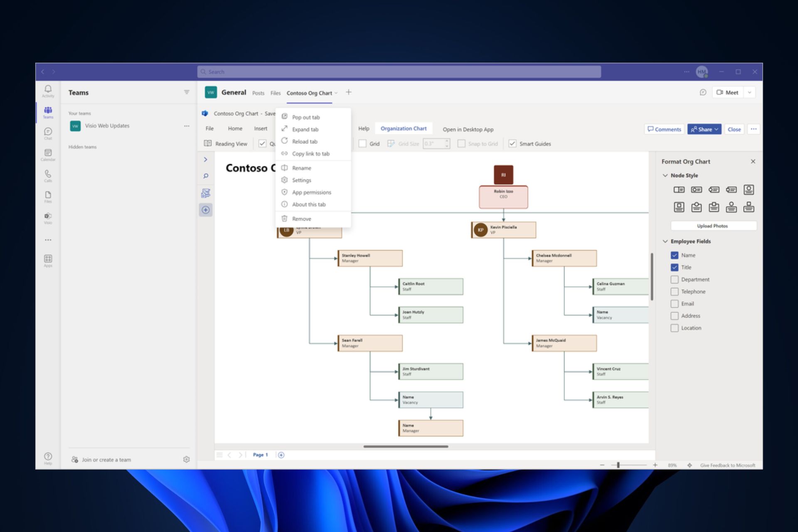Open the Chat icon in sidebar
Viewport: 798px width, 532px height.
click(48, 133)
